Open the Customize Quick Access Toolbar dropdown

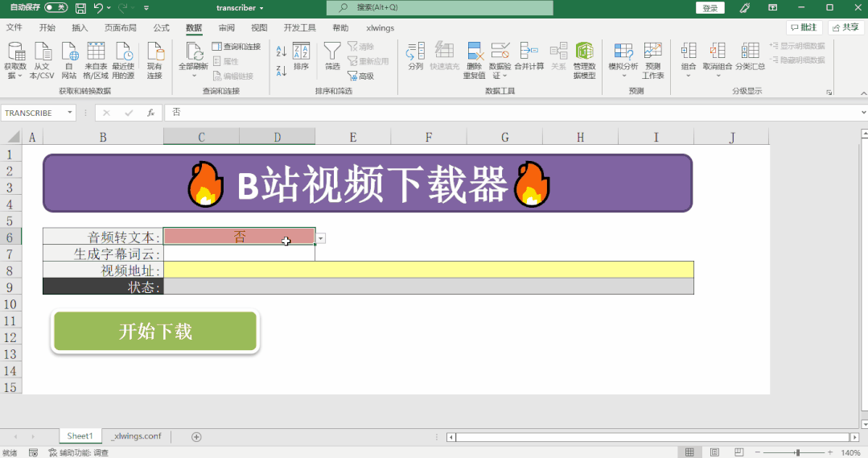click(146, 8)
